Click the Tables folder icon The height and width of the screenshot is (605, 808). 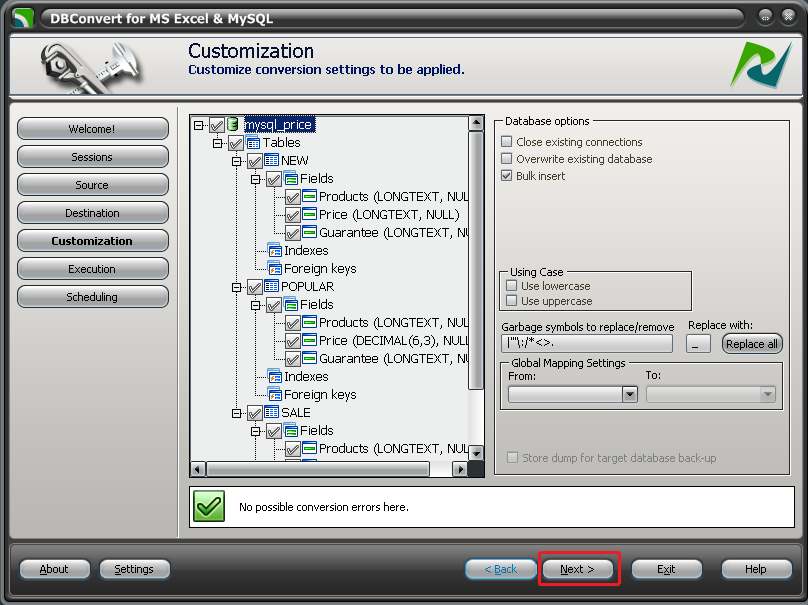[x=253, y=143]
